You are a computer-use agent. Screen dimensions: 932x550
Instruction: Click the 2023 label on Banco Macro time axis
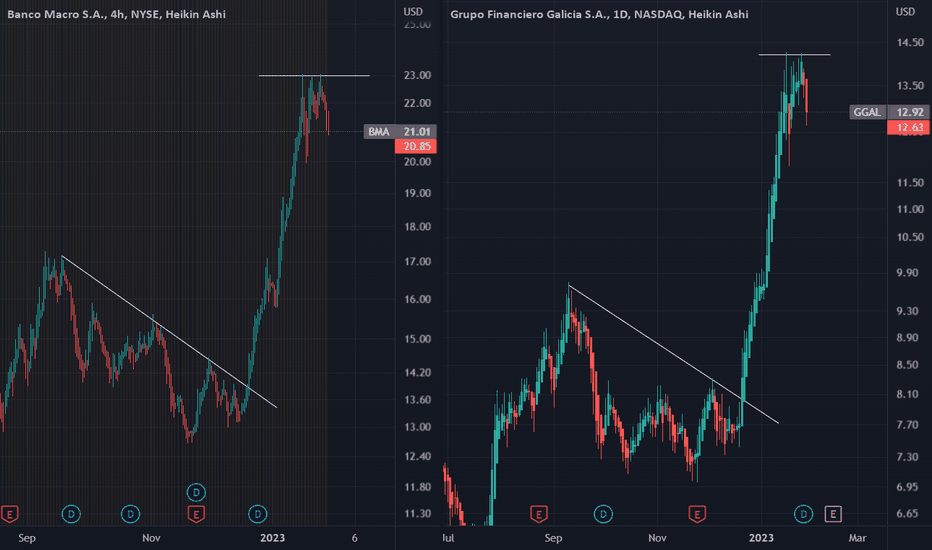272,538
